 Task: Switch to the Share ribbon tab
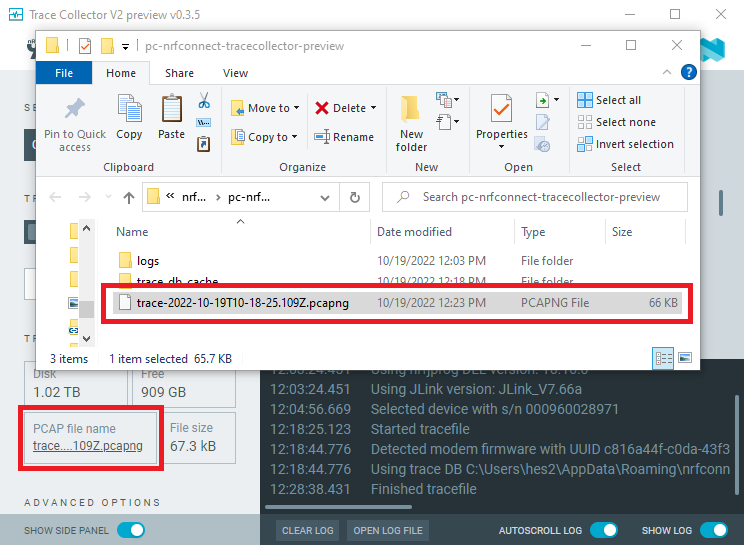tap(180, 73)
